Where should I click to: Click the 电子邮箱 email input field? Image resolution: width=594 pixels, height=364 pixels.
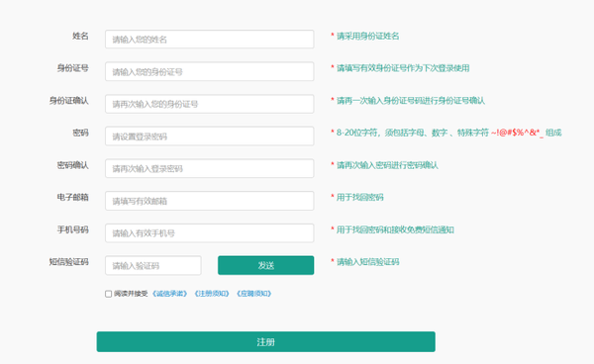point(210,201)
